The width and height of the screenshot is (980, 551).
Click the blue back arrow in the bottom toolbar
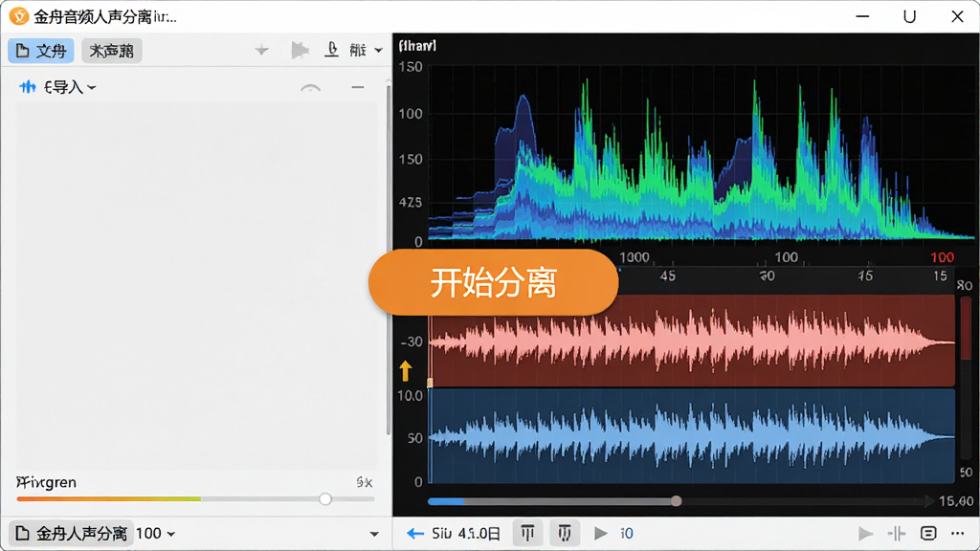coord(415,534)
